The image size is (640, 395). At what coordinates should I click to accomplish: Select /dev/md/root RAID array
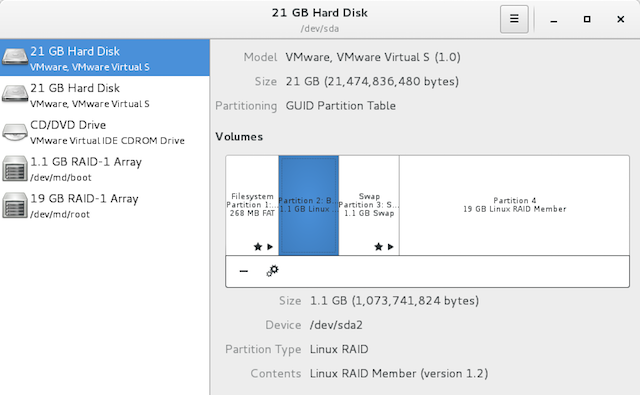pos(105,205)
